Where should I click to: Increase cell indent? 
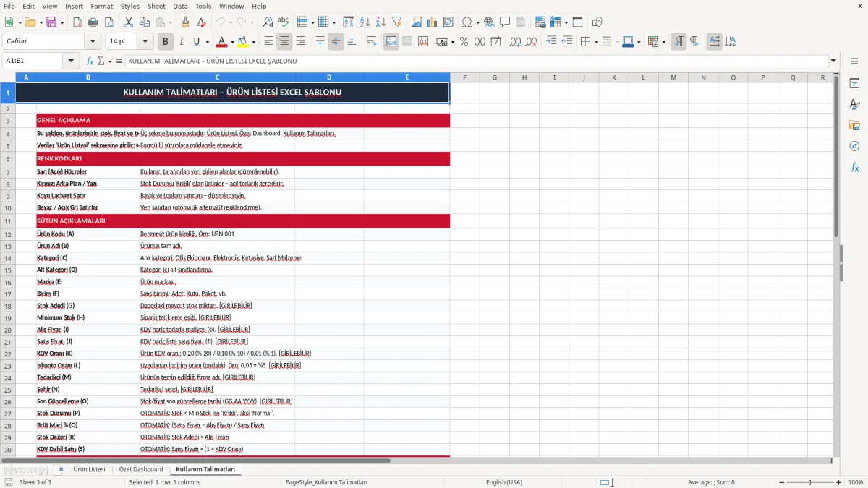click(551, 42)
